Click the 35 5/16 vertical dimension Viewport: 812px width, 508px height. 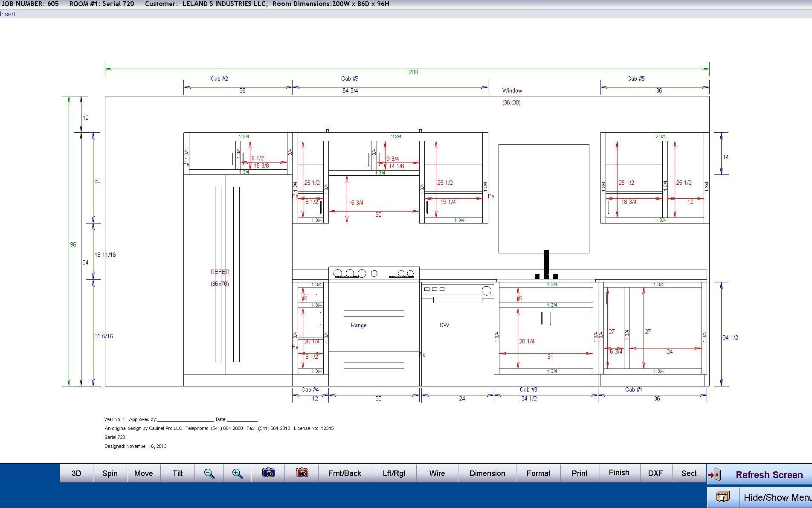click(x=104, y=336)
